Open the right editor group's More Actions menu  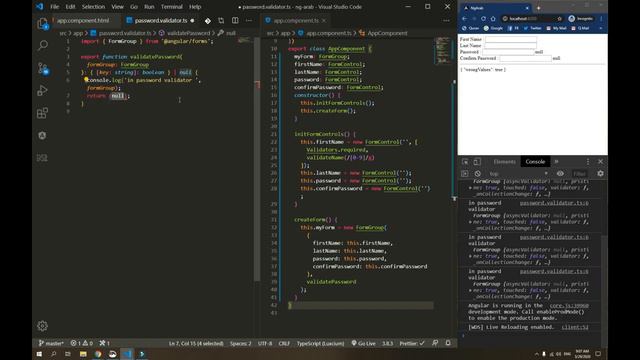446,20
